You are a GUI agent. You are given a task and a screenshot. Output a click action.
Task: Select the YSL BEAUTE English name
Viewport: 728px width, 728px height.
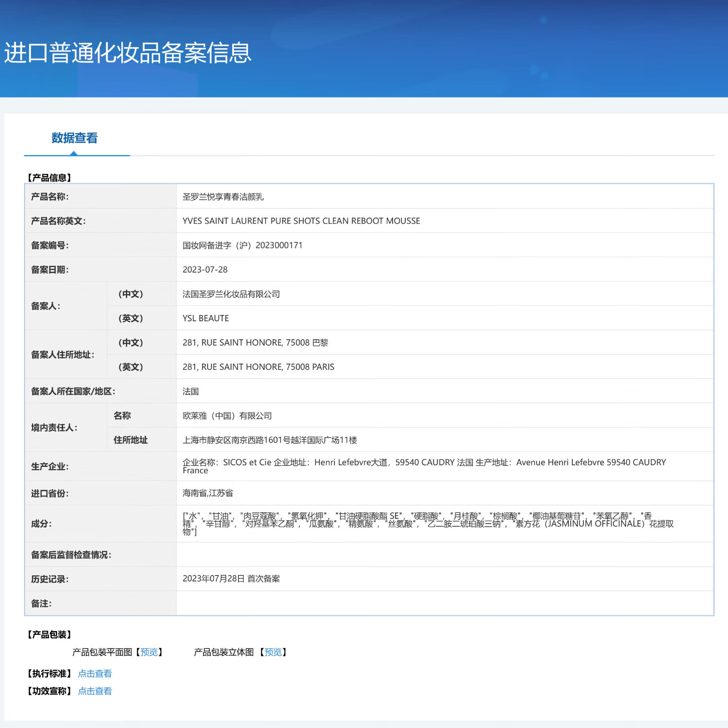click(x=206, y=318)
